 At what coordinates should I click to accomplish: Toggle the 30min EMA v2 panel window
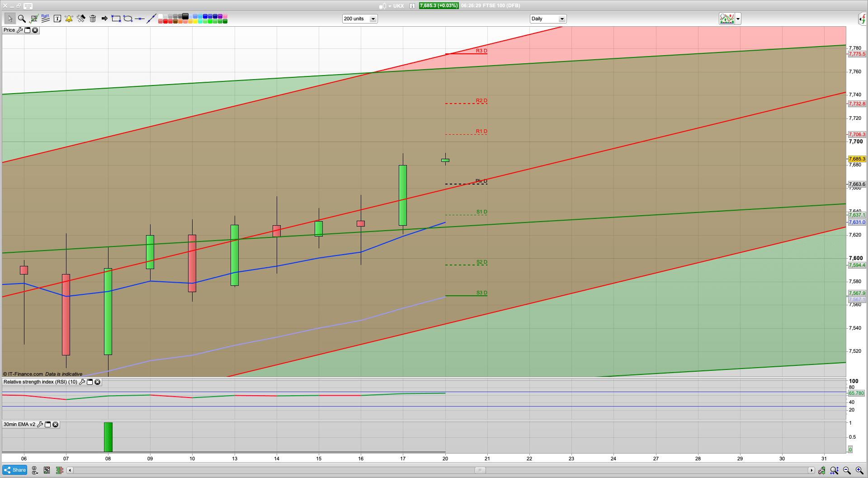point(47,425)
